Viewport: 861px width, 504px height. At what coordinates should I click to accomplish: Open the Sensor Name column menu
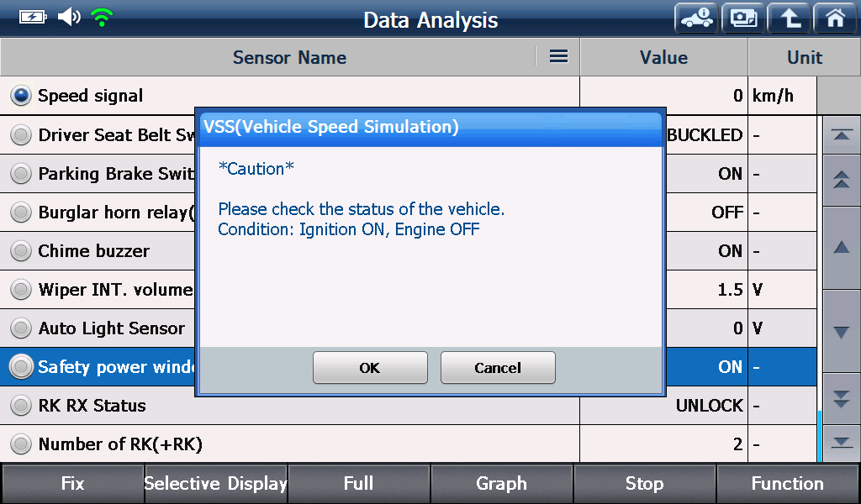[x=558, y=56]
